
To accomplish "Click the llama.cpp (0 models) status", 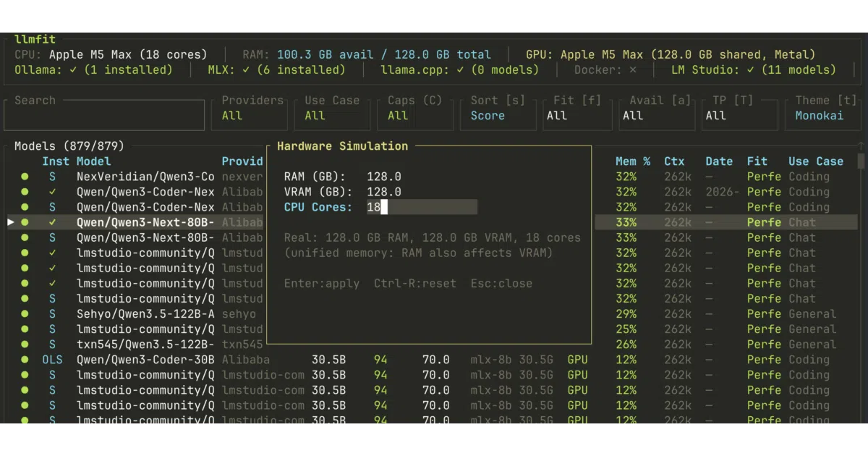I will tap(460, 69).
